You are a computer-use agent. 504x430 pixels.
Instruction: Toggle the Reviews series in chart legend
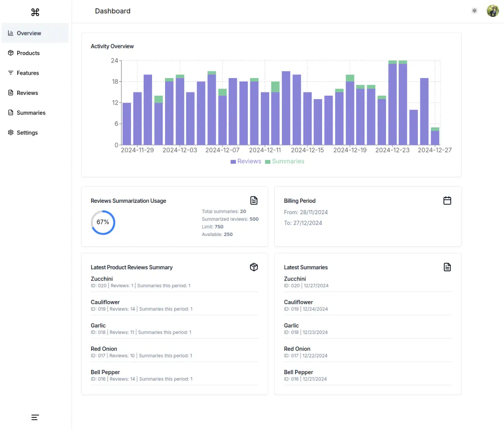point(246,161)
